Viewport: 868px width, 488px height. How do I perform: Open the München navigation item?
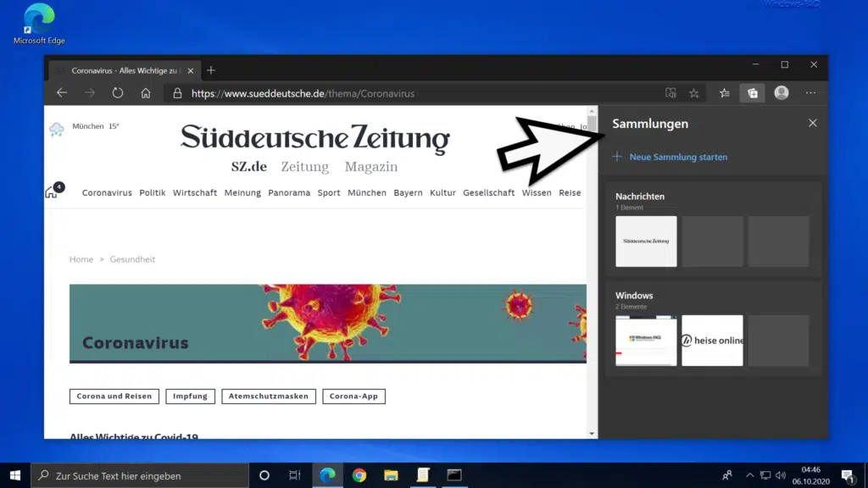pos(367,192)
